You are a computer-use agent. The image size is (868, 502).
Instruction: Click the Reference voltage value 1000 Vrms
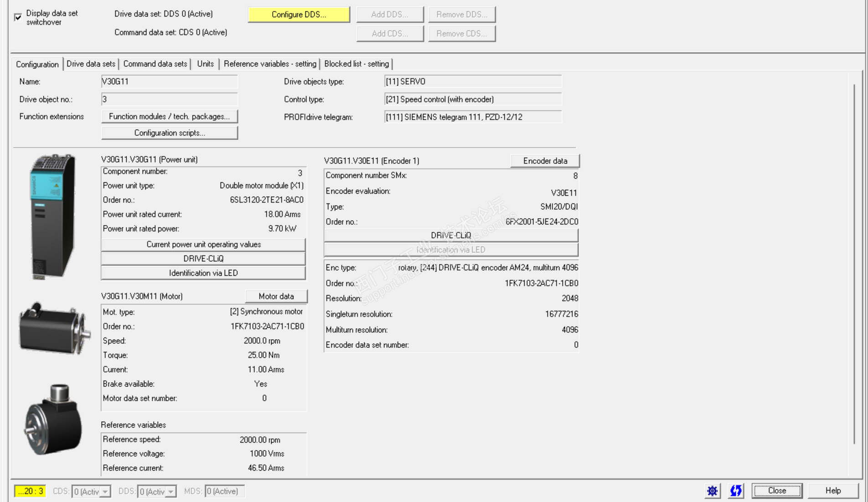click(267, 454)
